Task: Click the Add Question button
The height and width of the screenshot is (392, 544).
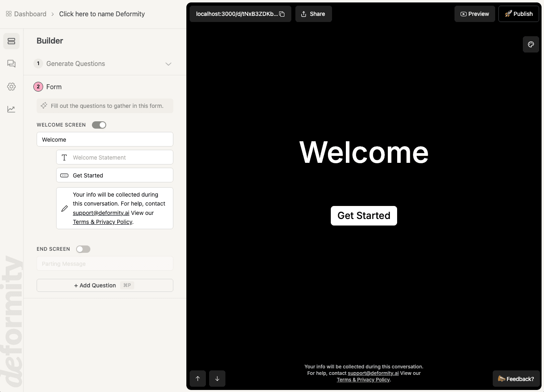Action: [x=105, y=285]
